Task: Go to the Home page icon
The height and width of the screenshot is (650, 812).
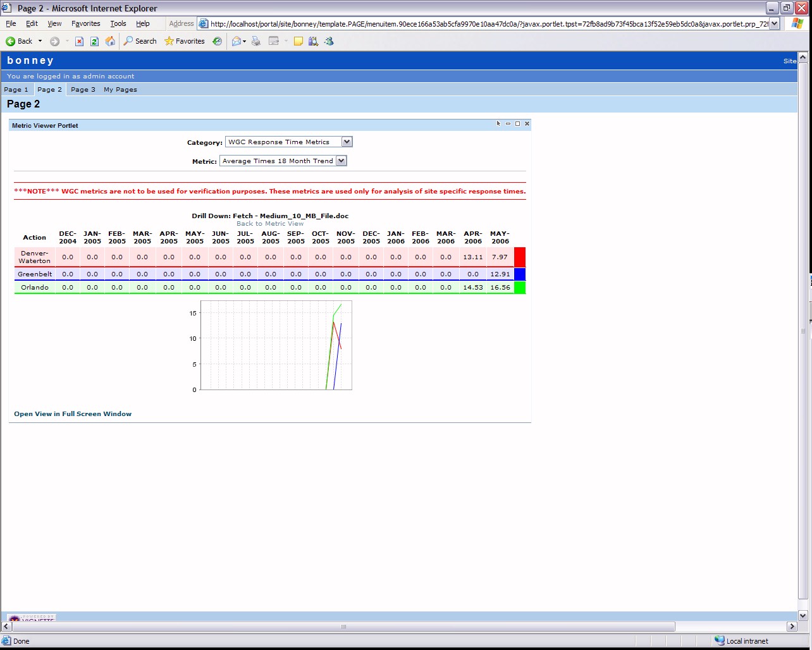Action: tap(110, 41)
